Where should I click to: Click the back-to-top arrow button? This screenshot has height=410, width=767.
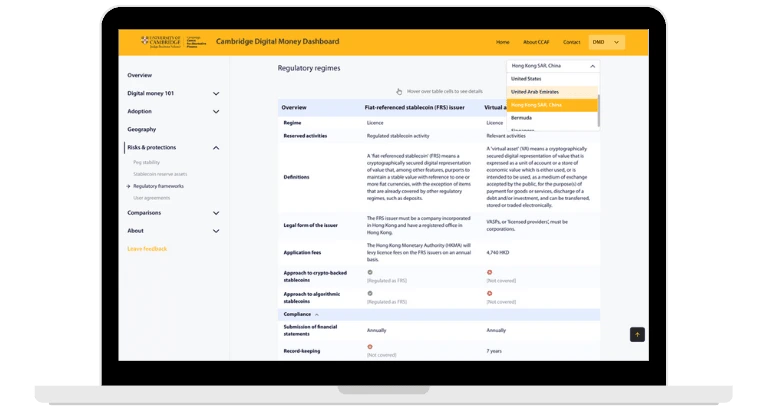coord(637,335)
